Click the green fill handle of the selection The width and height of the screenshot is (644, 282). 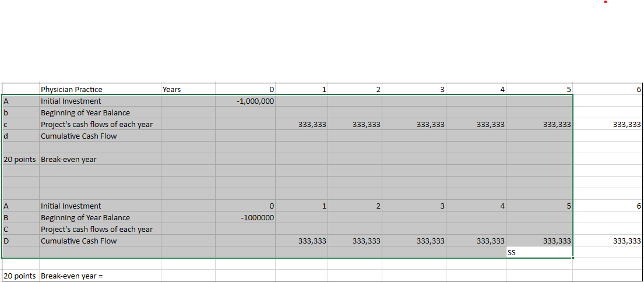572,258
